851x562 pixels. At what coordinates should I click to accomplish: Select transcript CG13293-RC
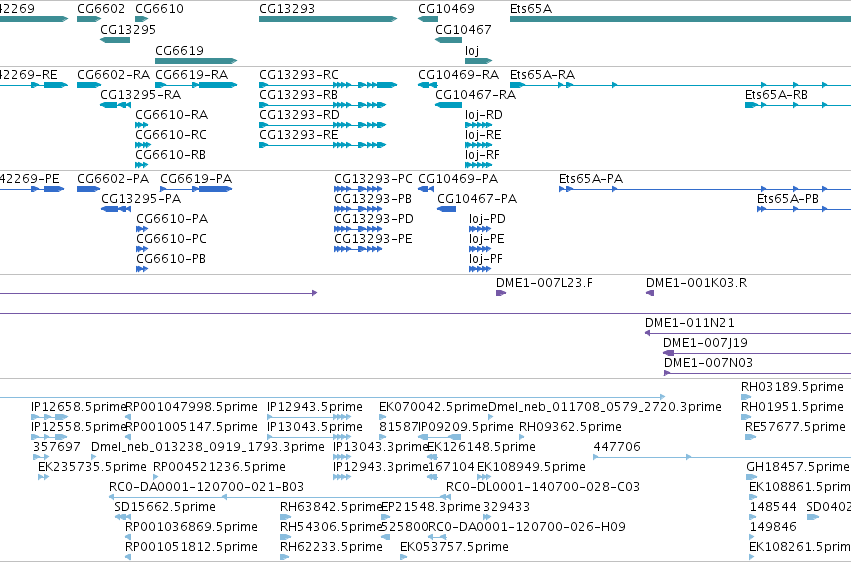click(x=328, y=85)
